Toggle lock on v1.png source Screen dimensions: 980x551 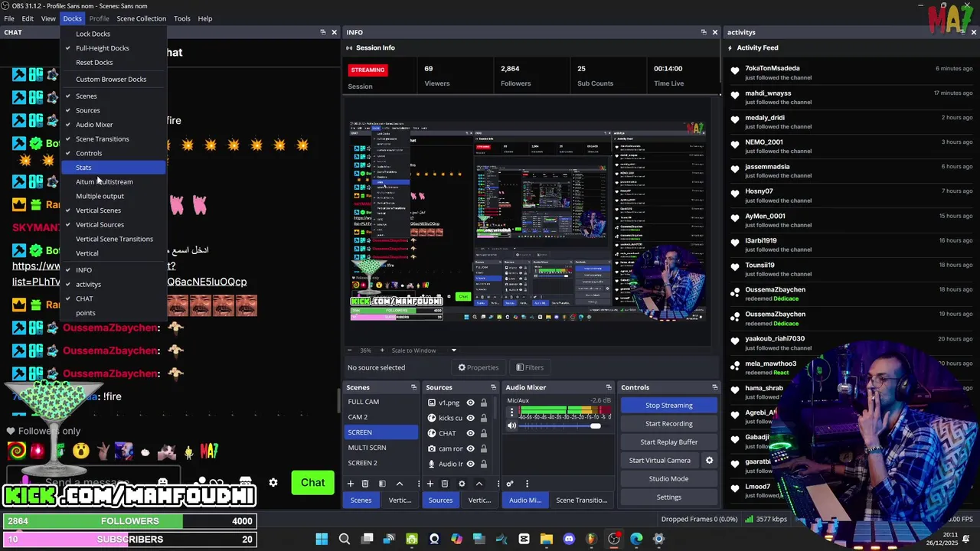pyautogui.click(x=483, y=403)
